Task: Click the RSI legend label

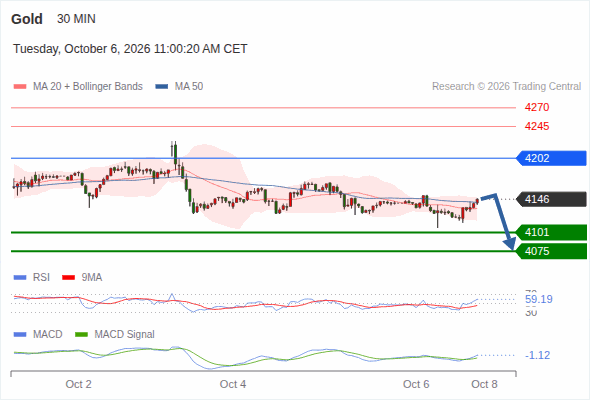Action: tap(41, 278)
